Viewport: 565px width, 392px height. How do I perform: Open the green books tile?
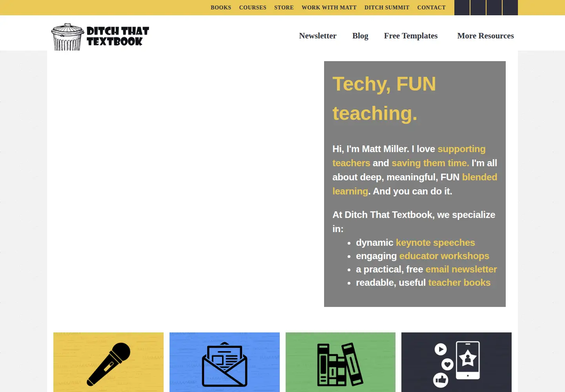coord(341,362)
